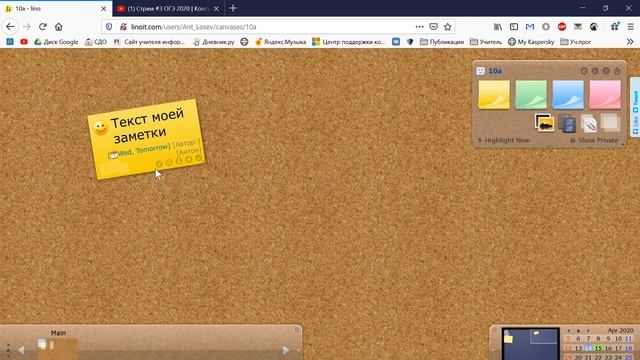This screenshot has height=360, width=640.
Task: Open Firefox Library icon
Action: pyautogui.click(x=498, y=27)
